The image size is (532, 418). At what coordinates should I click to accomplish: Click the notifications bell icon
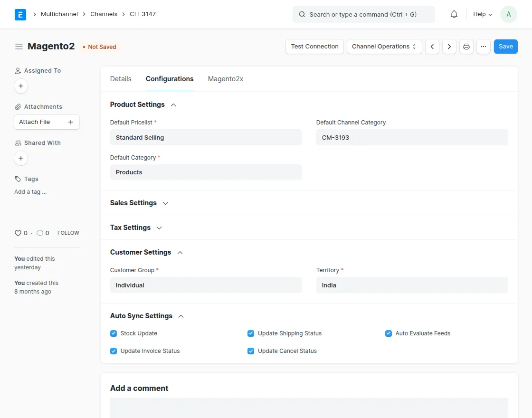(x=454, y=14)
